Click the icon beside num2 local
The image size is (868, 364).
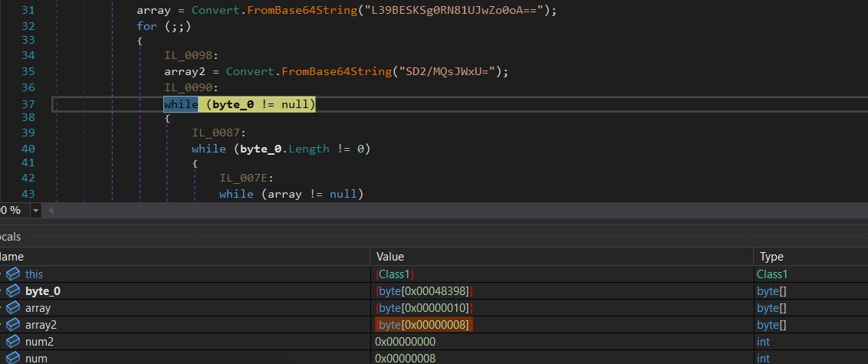tap(13, 342)
